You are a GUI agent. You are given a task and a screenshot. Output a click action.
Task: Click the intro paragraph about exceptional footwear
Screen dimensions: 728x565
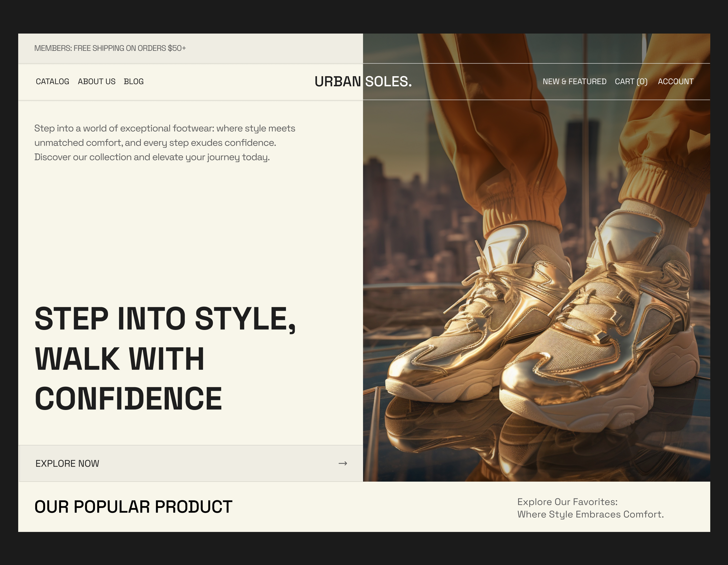(165, 143)
